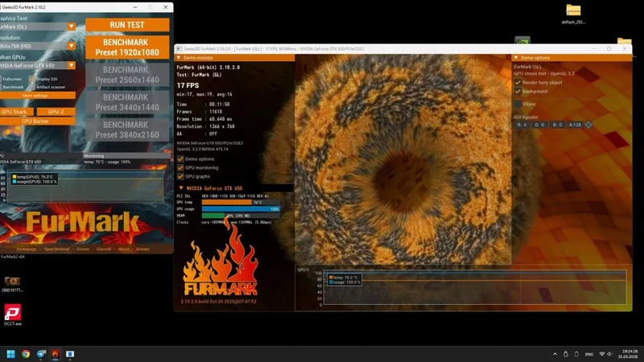Open the Resolution dropdown arrow

pos(72,46)
